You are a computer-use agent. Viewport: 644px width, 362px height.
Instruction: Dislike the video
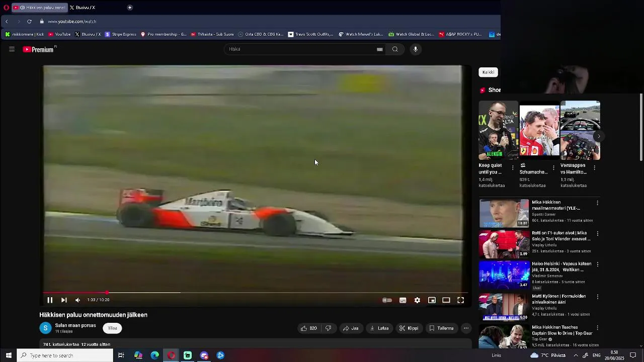click(329, 328)
